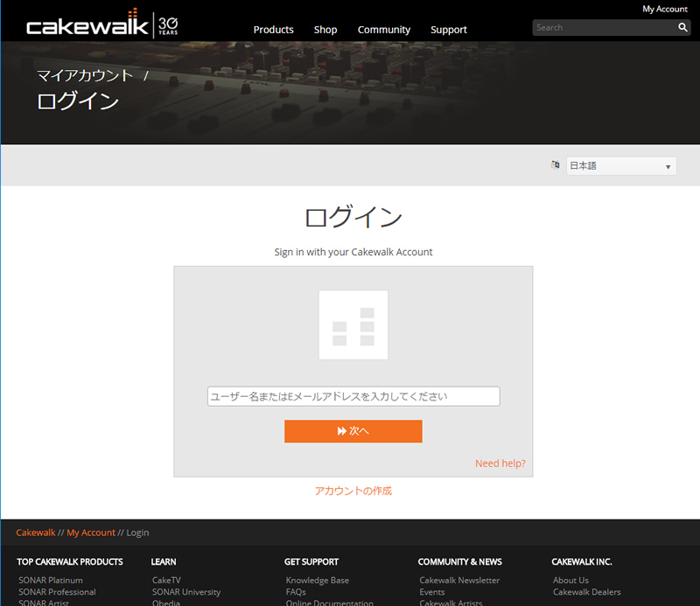Open the FAQs footer link
The height and width of the screenshot is (606, 700).
[296, 592]
